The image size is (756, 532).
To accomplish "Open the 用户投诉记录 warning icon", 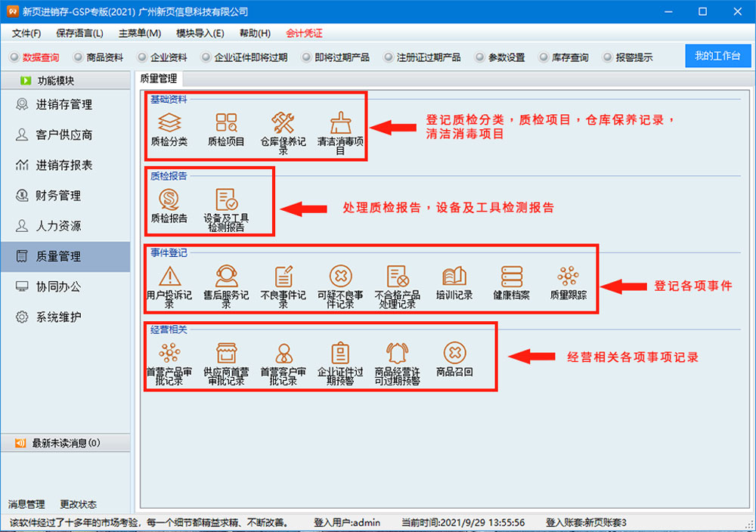I will (169, 277).
